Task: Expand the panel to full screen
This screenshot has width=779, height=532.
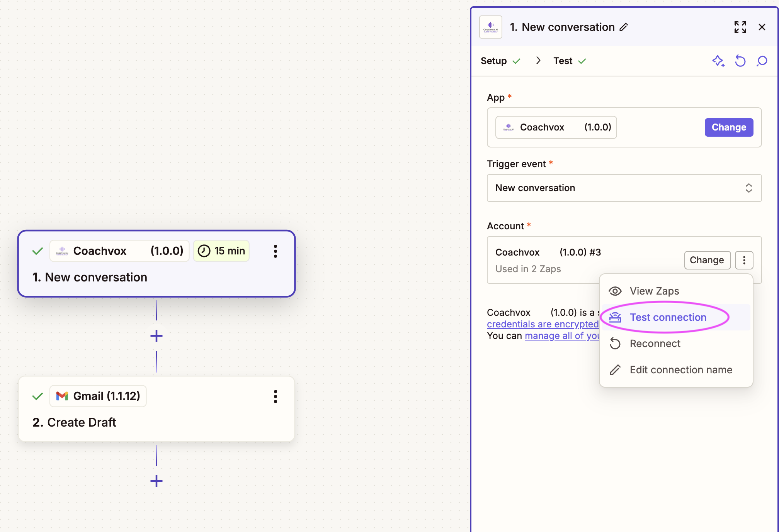Action: point(740,27)
